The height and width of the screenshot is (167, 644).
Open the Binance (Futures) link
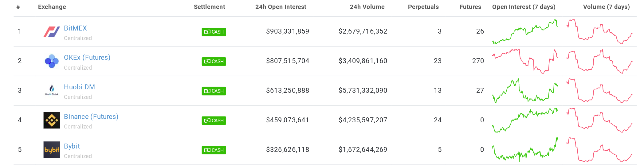(91, 117)
